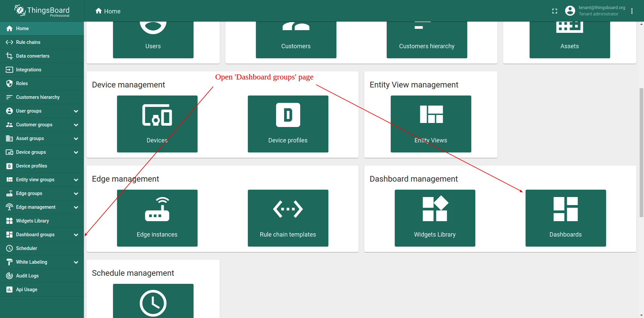Click the Api Usage sidebar icon

coord(9,290)
